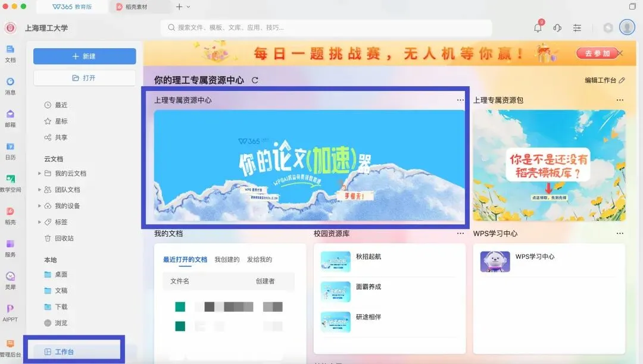This screenshot has height=364, width=643.
Task: Click the 打开 button
Action: tap(85, 78)
